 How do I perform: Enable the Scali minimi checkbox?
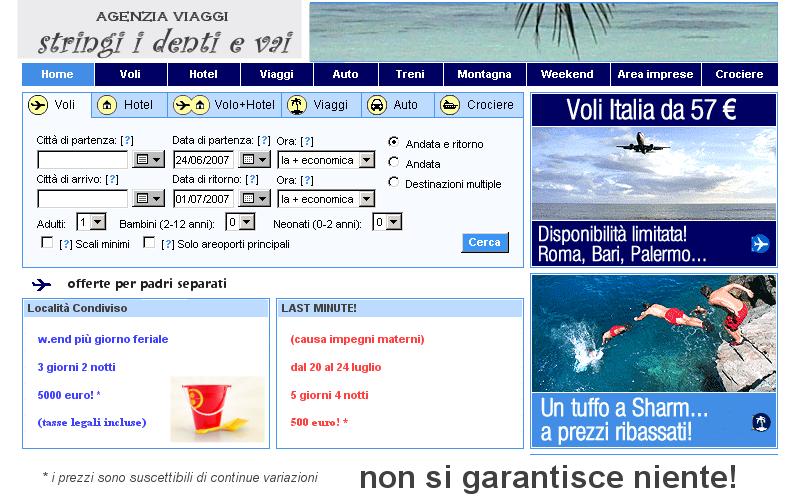(x=46, y=242)
